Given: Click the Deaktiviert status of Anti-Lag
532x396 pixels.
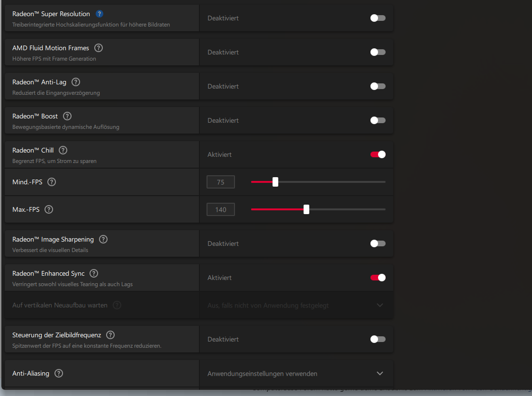Looking at the screenshot, I should (223, 86).
